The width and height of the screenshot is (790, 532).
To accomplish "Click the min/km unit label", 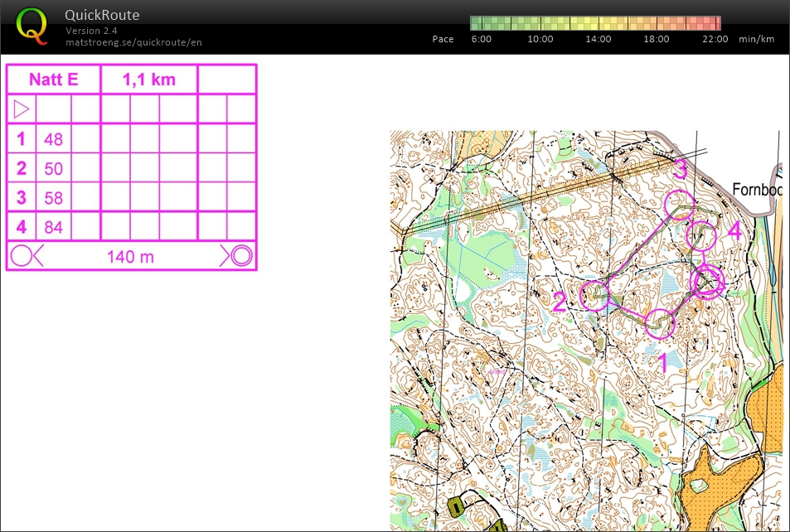I will click(x=756, y=39).
